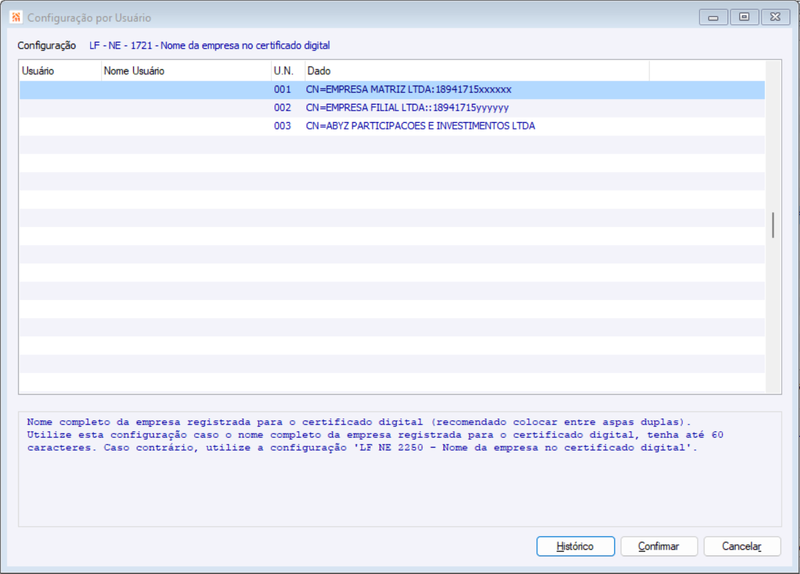Sort by the Nome Usuário column header
800x574 pixels.
tap(186, 71)
